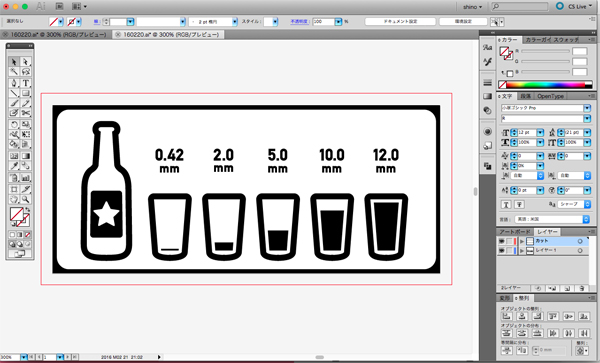Open the opacity dropdown in control bar

click(x=338, y=22)
